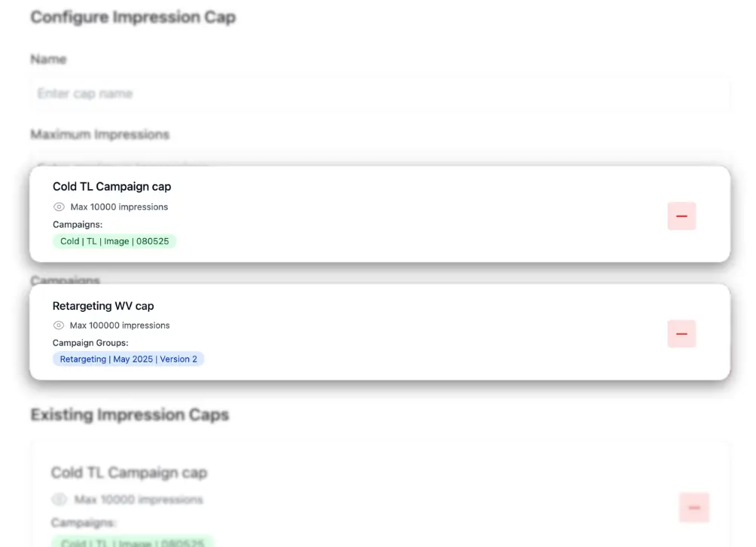The height and width of the screenshot is (547, 756).
Task: Click eye icon beside Max 100000 impressions
Action: 59,325
